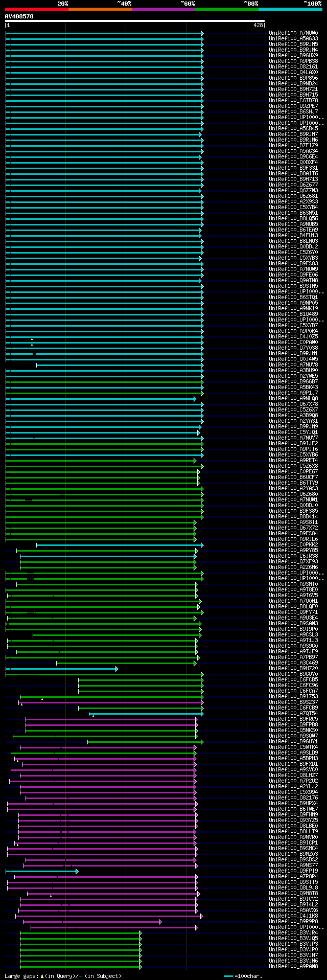The image size is (327, 980).
Task: Select hit label UniRef100_A5CB45
Action: (293, 128)
